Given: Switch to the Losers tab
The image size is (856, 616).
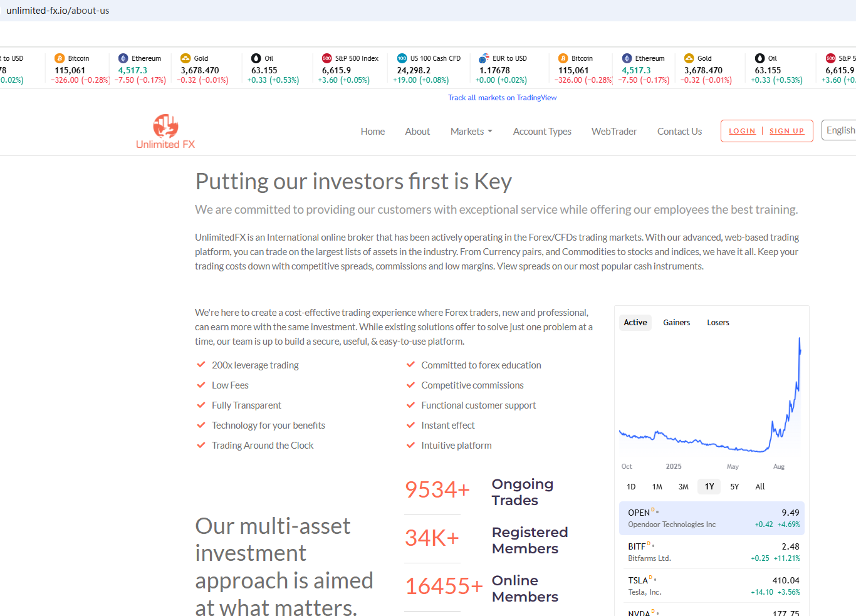Looking at the screenshot, I should (718, 323).
